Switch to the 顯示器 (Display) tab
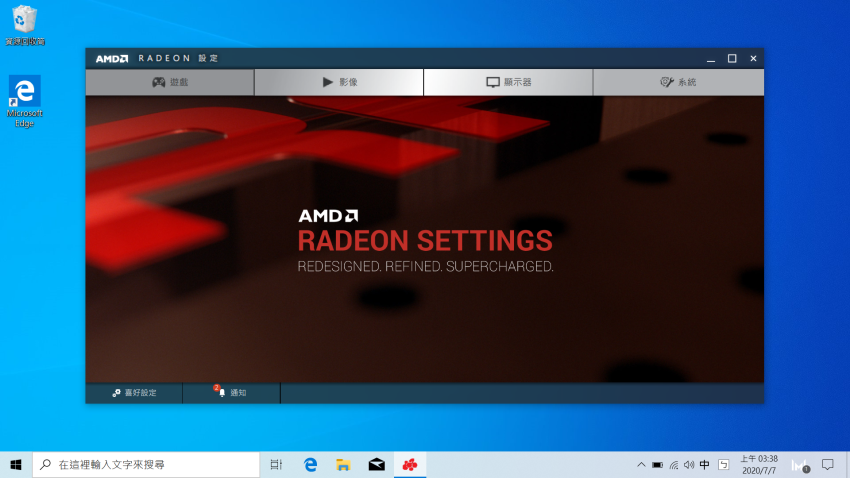 (508, 82)
